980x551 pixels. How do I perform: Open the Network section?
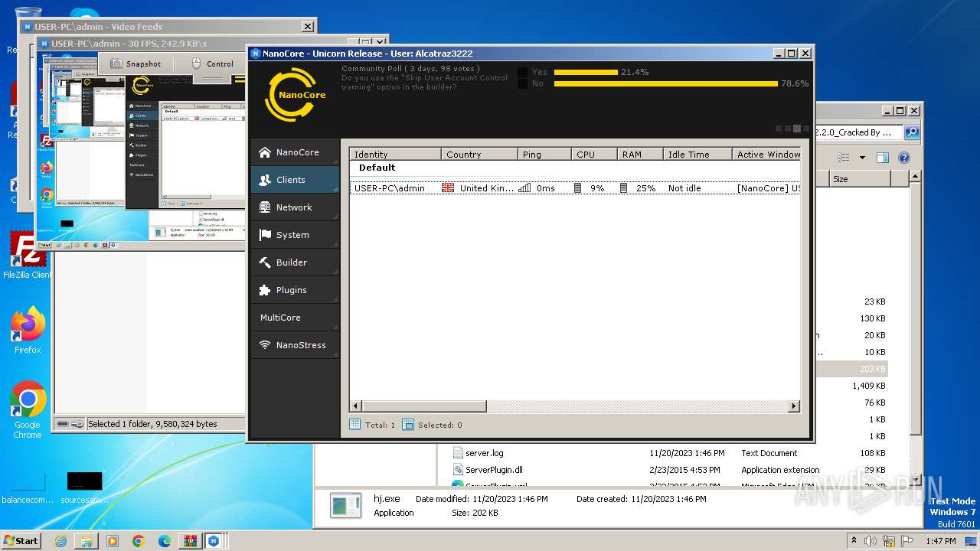click(x=295, y=207)
